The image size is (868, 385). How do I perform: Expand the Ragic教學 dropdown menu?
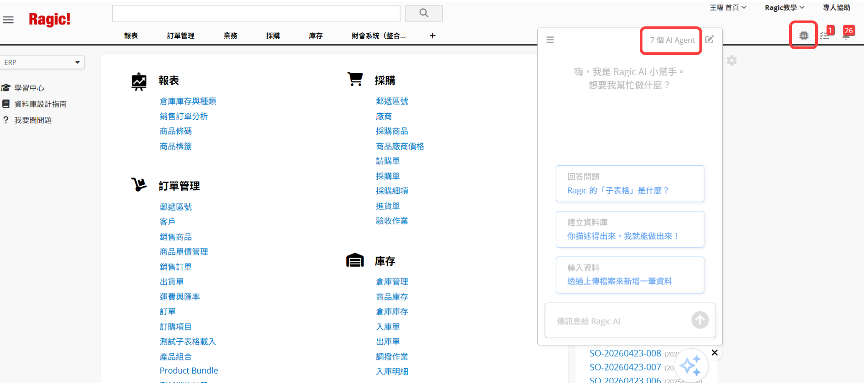tap(785, 7)
